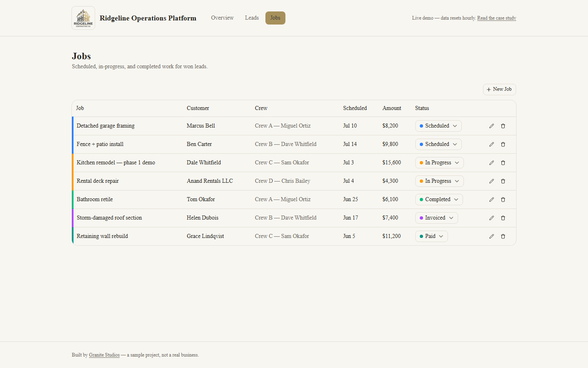Viewport: 588px width, 368px height.
Task: Click the Detached garage framing job name
Action: (x=106, y=126)
